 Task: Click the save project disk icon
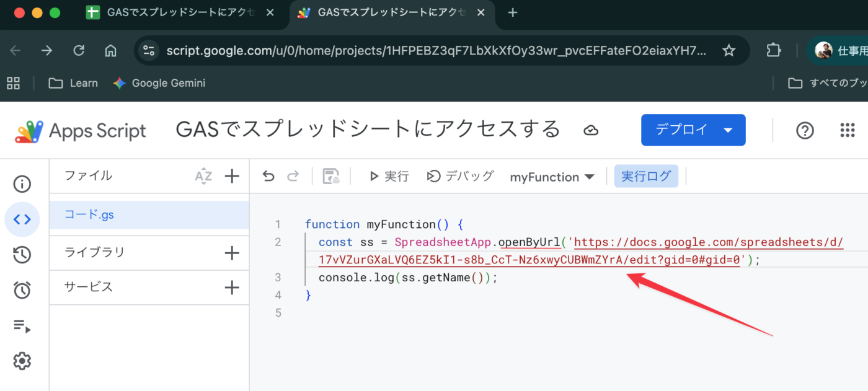point(331,177)
